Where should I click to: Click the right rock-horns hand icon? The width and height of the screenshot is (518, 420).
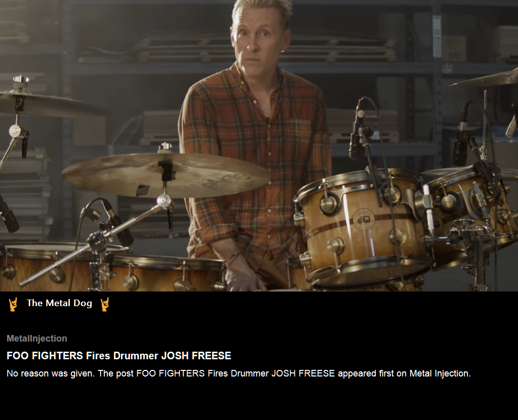click(x=105, y=304)
